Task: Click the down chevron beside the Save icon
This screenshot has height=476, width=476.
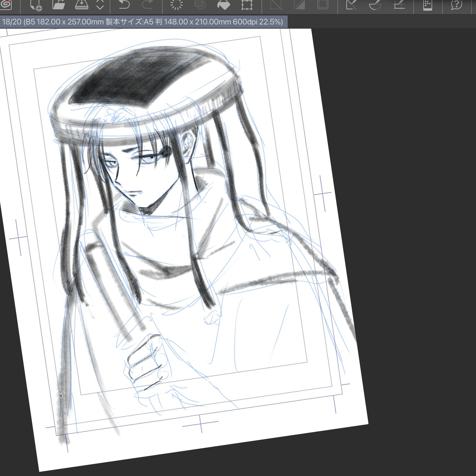Action: 100,7
